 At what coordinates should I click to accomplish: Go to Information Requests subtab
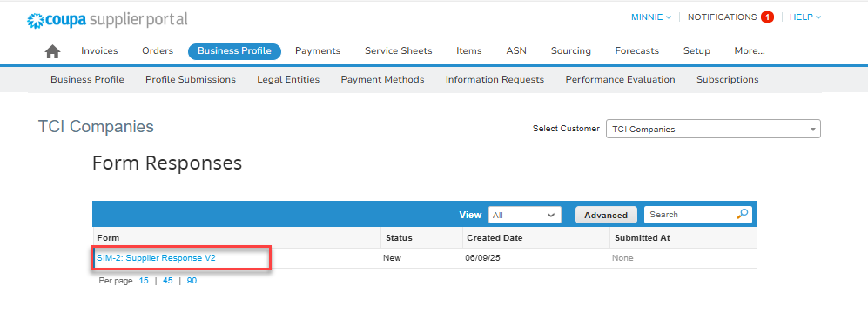click(x=495, y=80)
